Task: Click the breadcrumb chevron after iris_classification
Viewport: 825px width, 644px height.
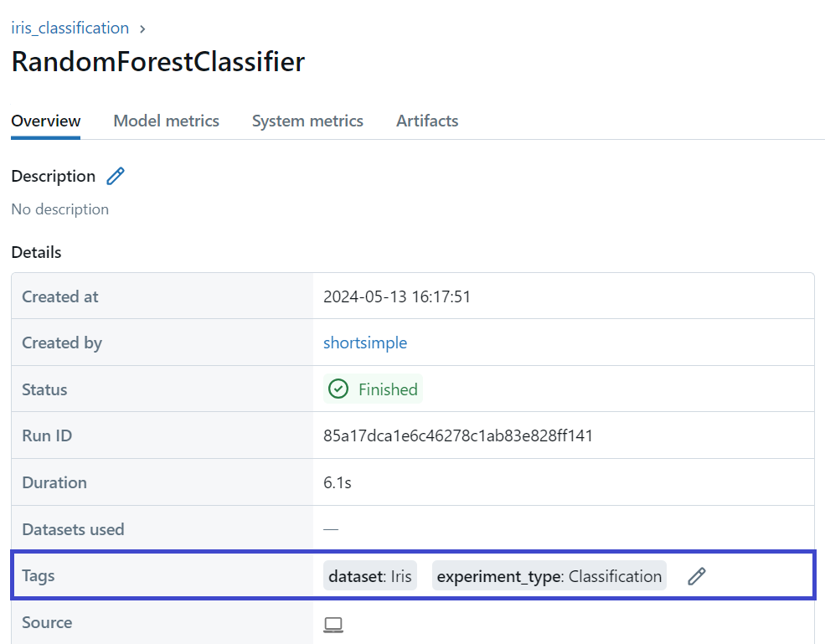Action: [142, 28]
